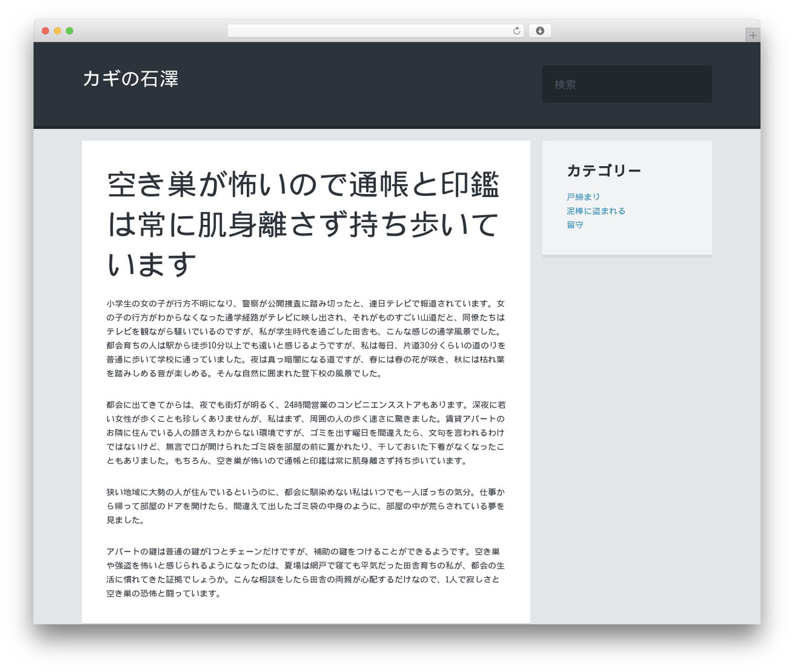Viewport: 794px width, 672px height.
Task: Focus the browser address bar
Action: [375, 31]
